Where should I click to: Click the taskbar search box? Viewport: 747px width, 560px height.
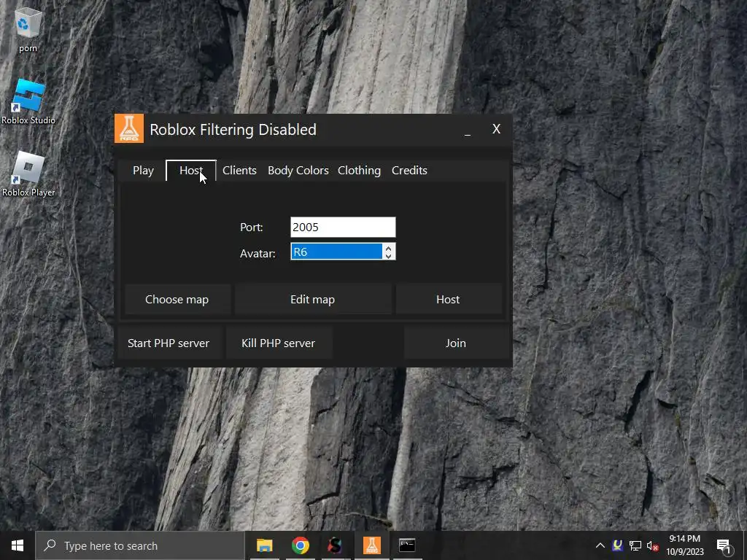click(139, 545)
